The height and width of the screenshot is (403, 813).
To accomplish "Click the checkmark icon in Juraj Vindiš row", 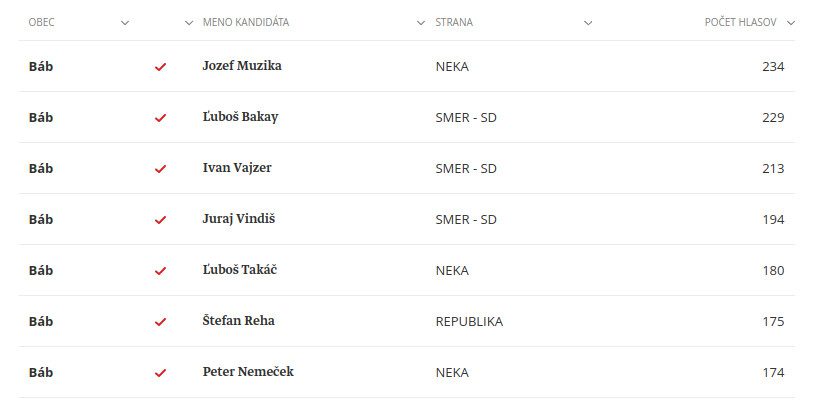I will (160, 220).
